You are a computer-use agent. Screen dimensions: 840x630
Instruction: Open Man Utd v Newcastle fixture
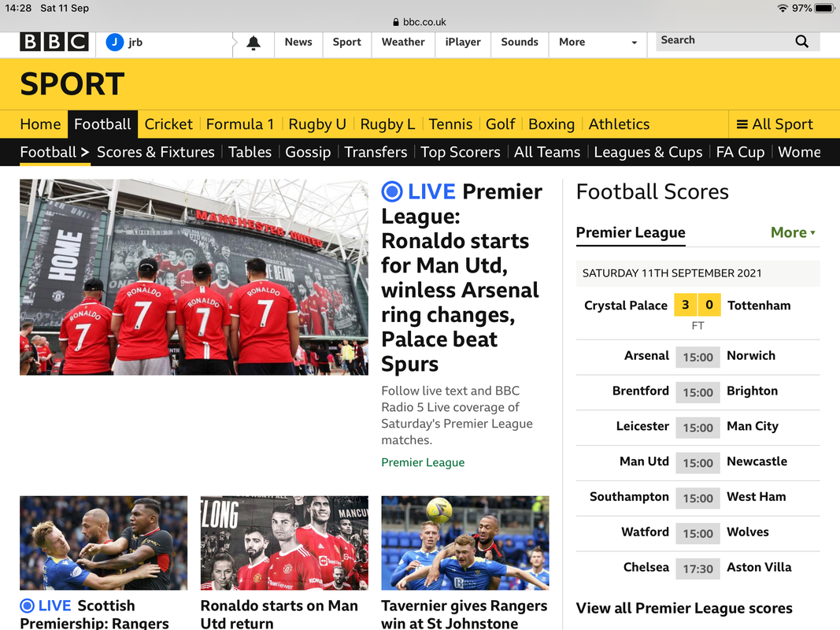pyautogui.click(x=698, y=463)
